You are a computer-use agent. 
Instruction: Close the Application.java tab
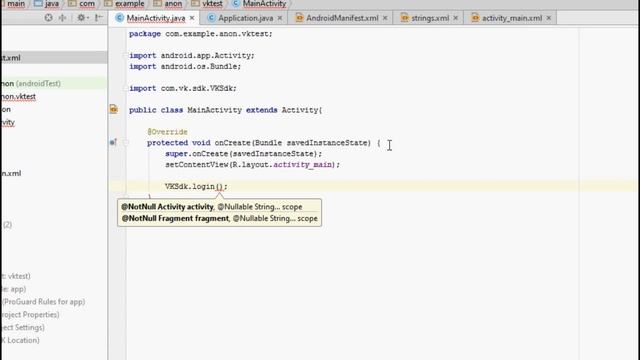(280, 18)
